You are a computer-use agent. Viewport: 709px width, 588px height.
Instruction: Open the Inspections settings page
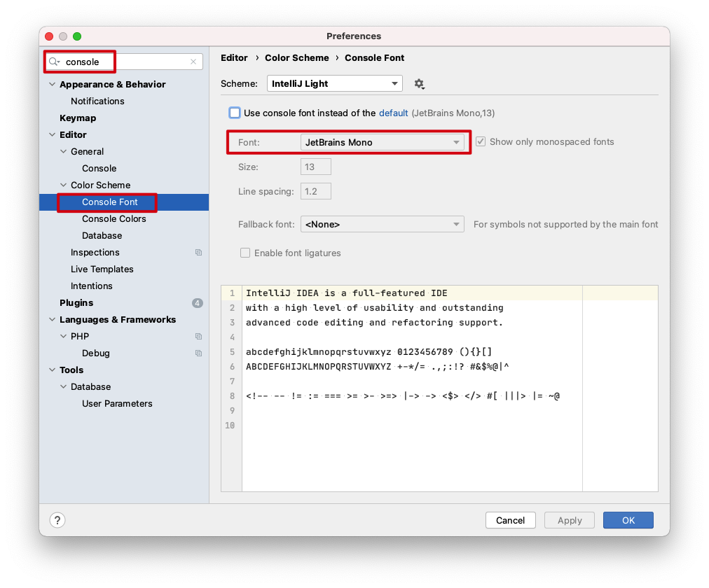coord(95,253)
